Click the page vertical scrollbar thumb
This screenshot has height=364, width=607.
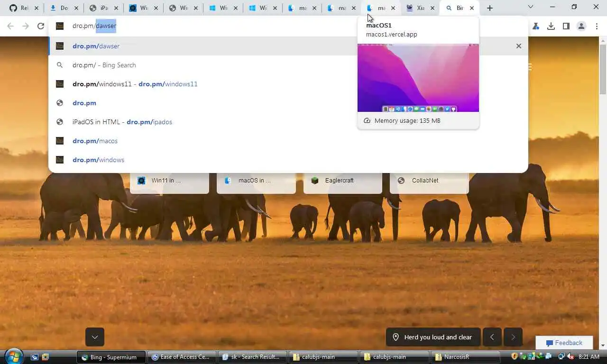point(603,69)
